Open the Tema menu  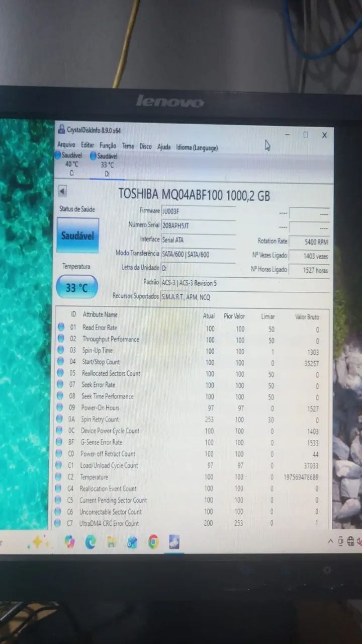[x=128, y=146]
